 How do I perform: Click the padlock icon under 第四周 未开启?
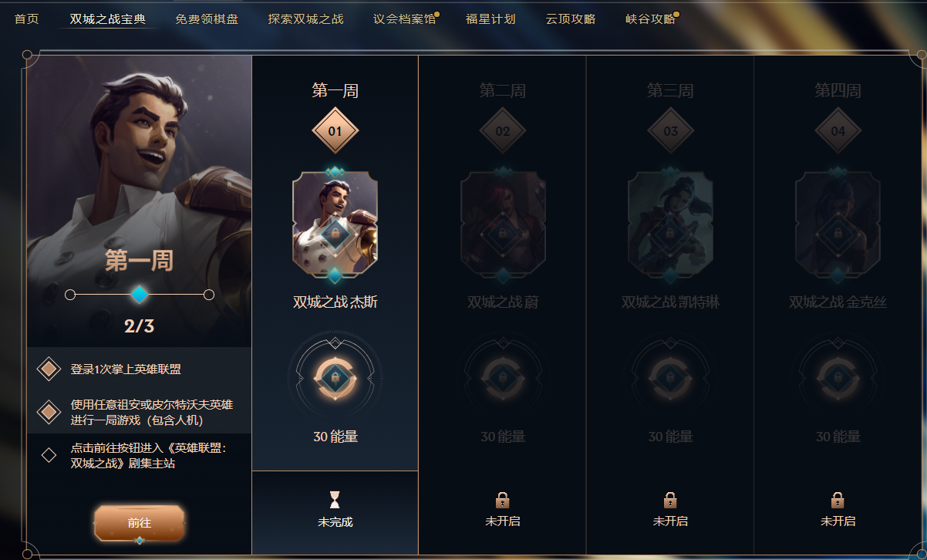[x=838, y=500]
